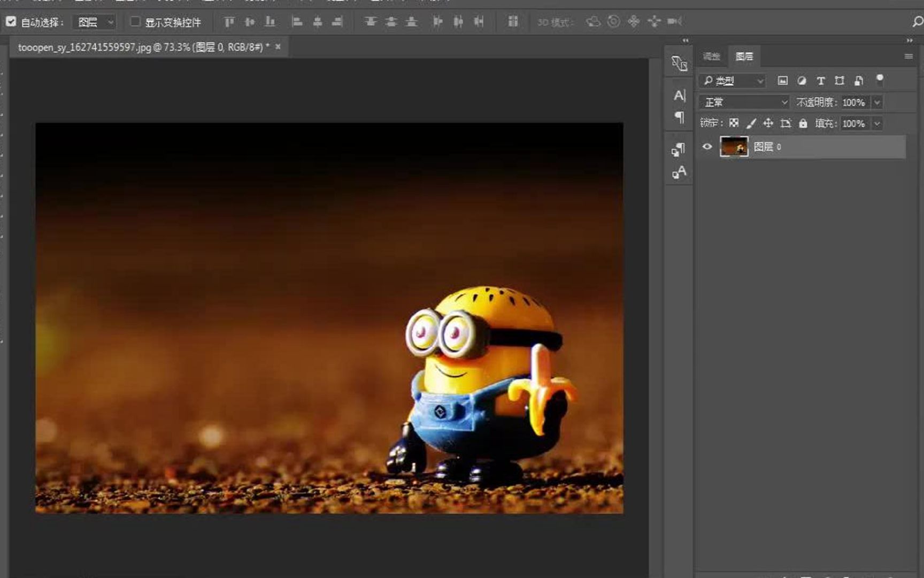Switch to the 调整 adjustments tab
Image resolution: width=924 pixels, height=578 pixels.
point(711,56)
